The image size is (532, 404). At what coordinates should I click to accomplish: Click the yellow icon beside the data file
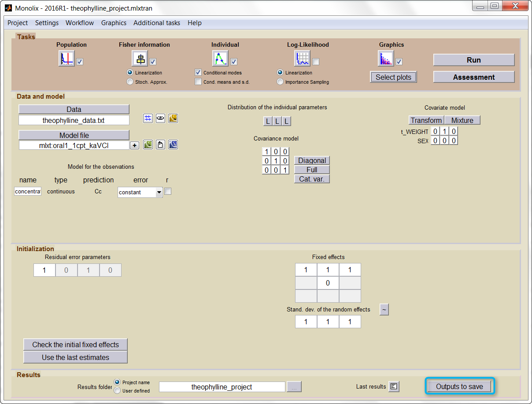click(x=173, y=118)
